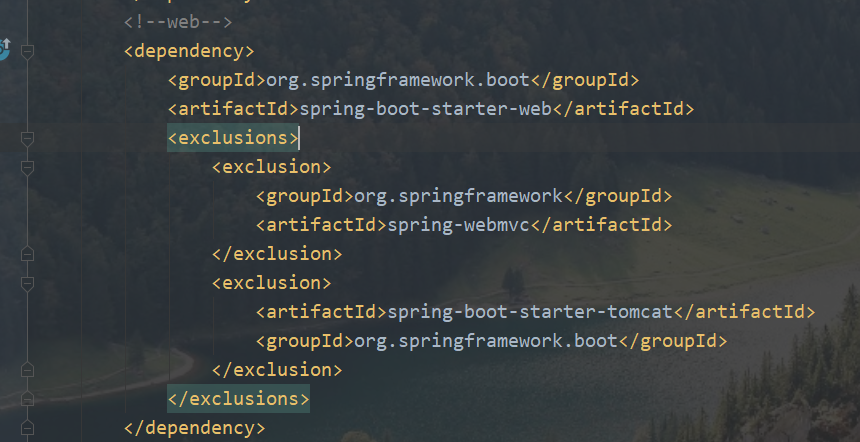Image resolution: width=860 pixels, height=442 pixels.
Task: Fold the exclusion containing spring-boot-starter-tomcat
Action: (27, 284)
